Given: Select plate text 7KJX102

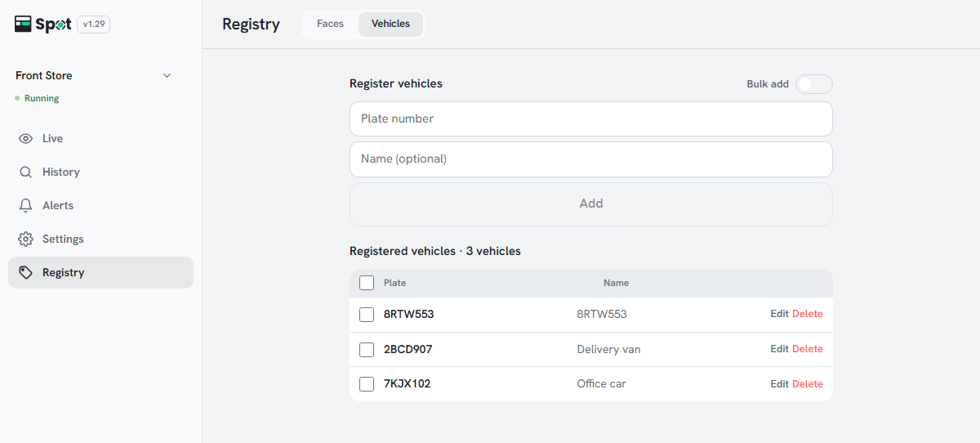Looking at the screenshot, I should [x=407, y=384].
